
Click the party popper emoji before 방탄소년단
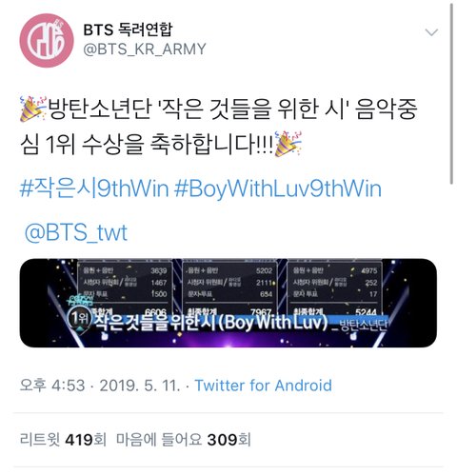[x=33, y=109]
